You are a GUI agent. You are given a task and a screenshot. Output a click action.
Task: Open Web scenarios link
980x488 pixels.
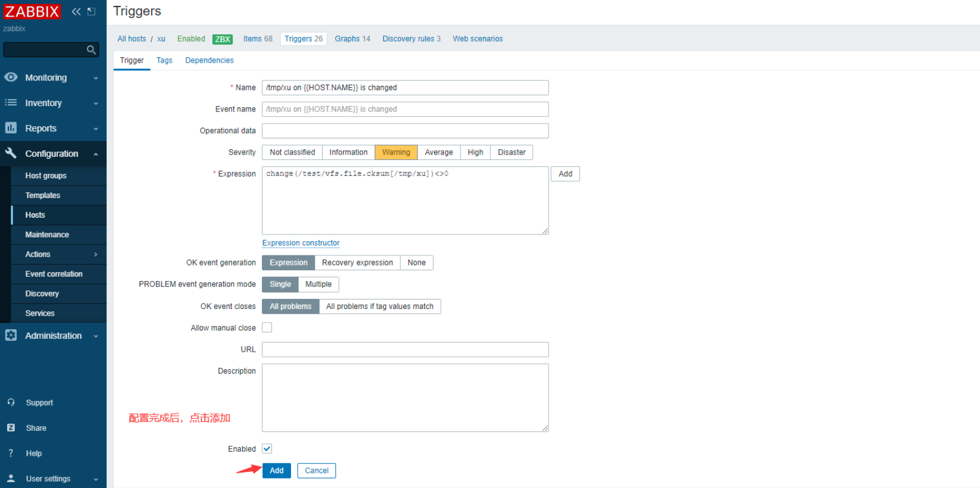tap(478, 39)
